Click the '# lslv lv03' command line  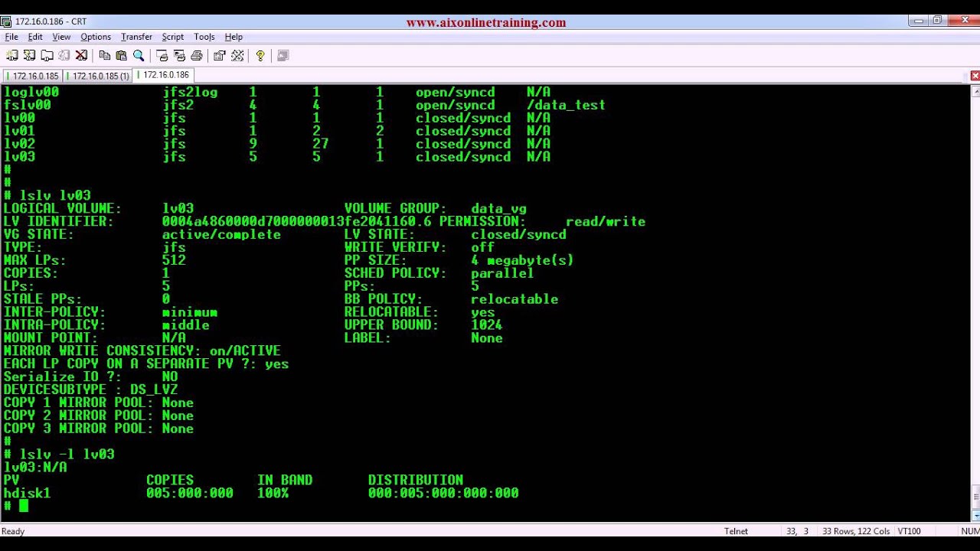(47, 196)
